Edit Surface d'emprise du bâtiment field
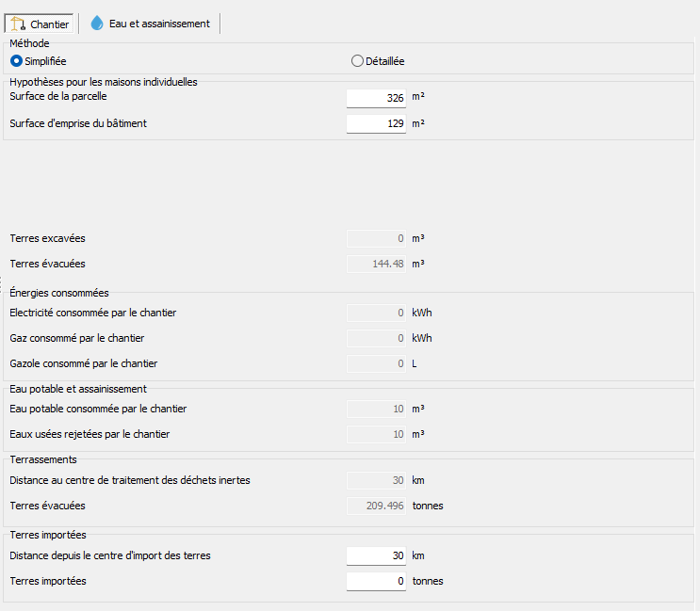Viewport: 700px width, 611px height. [376, 123]
